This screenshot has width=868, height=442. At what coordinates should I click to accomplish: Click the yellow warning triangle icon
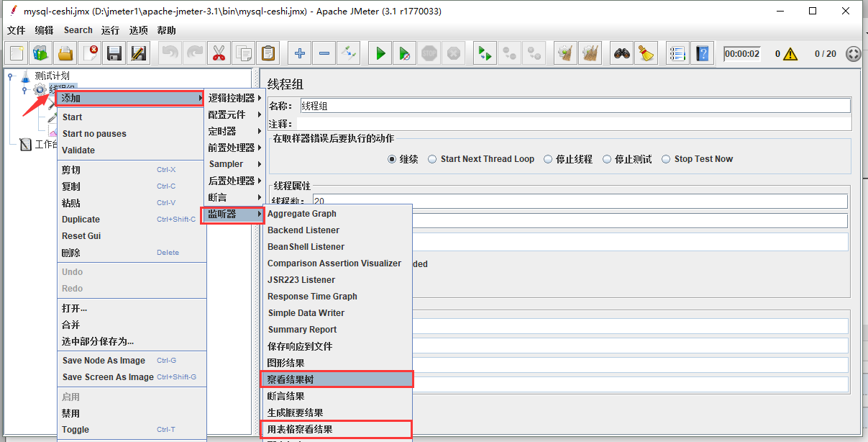tap(790, 54)
